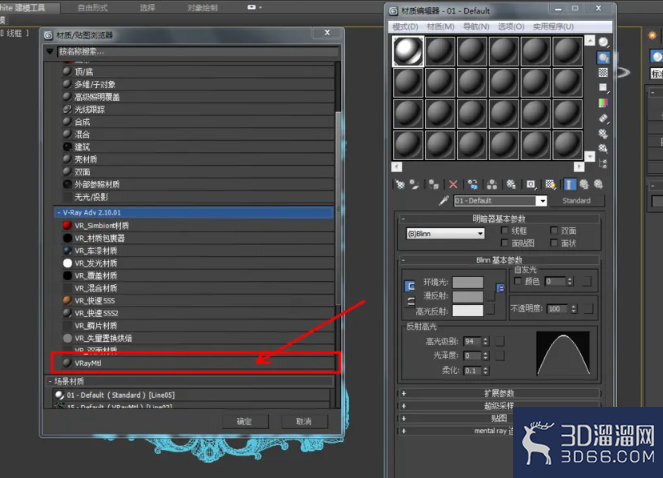Enable the 线框 checkbox
The height and width of the screenshot is (478, 663).
point(504,231)
